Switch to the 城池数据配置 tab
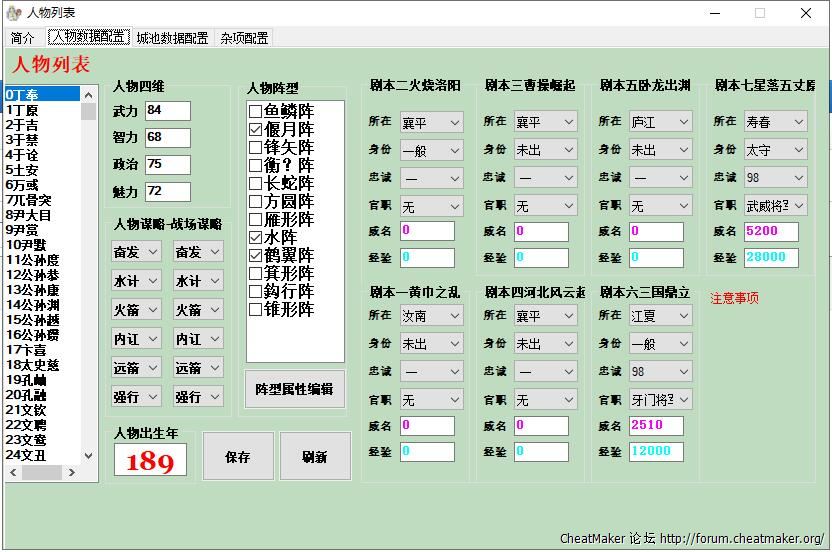832x552 pixels. [x=172, y=38]
